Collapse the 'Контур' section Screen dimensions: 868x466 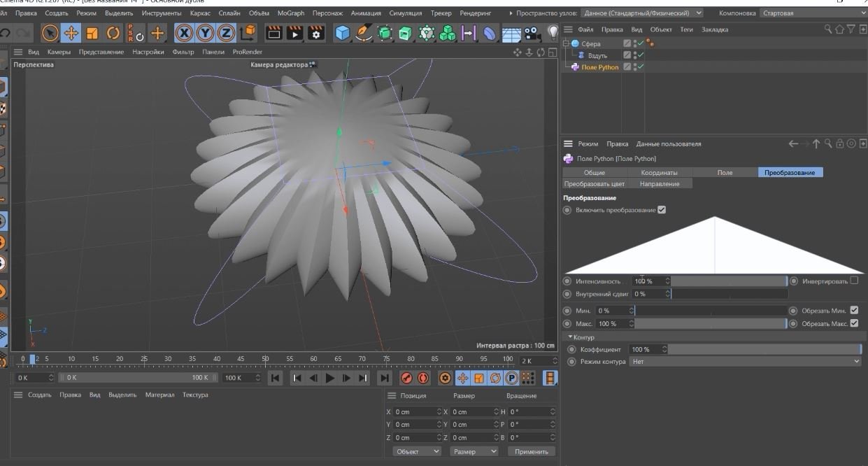(570, 337)
